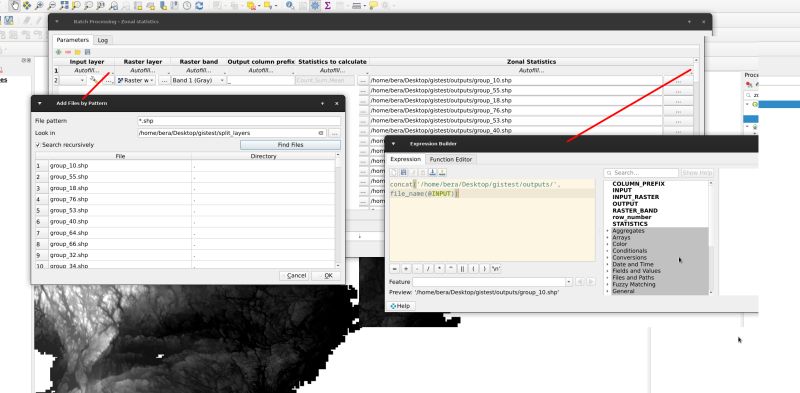Screen dimensions: 800x393
Task: Toggle the Search recursively checkbox
Action: coord(38,145)
